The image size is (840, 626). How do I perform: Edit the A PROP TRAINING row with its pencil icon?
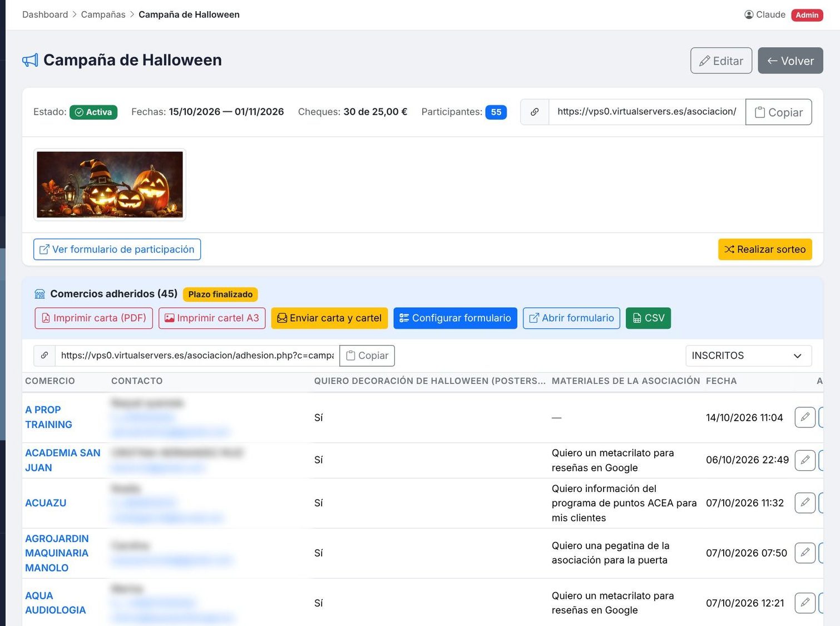(x=805, y=417)
